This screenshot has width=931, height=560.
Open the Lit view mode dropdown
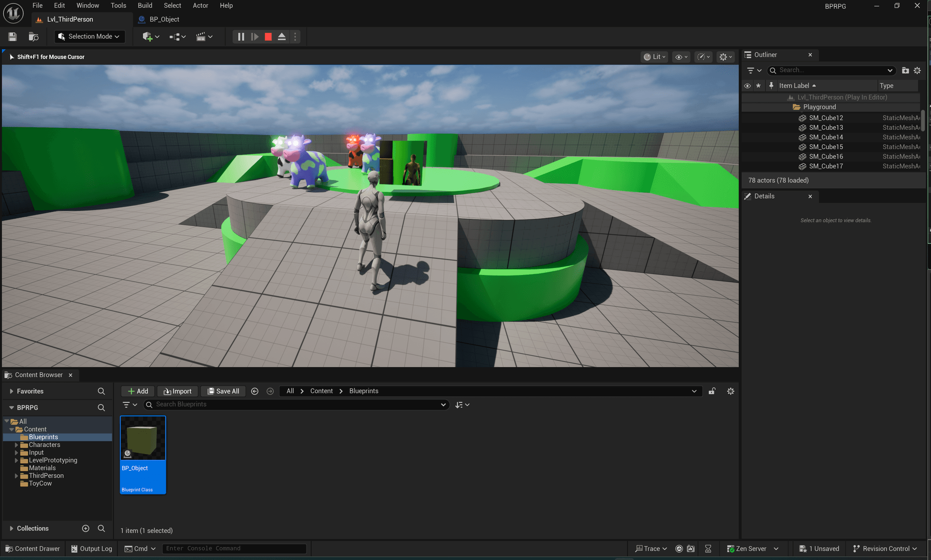pyautogui.click(x=655, y=57)
